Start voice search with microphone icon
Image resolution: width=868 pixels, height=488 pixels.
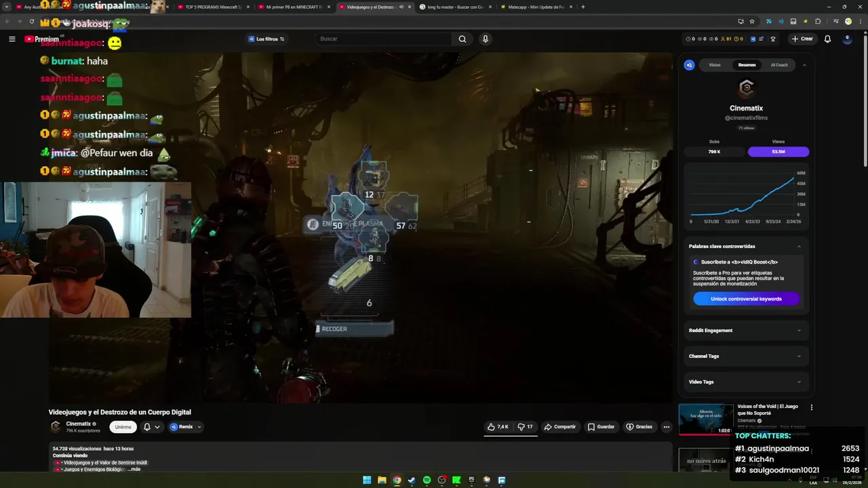485,39
